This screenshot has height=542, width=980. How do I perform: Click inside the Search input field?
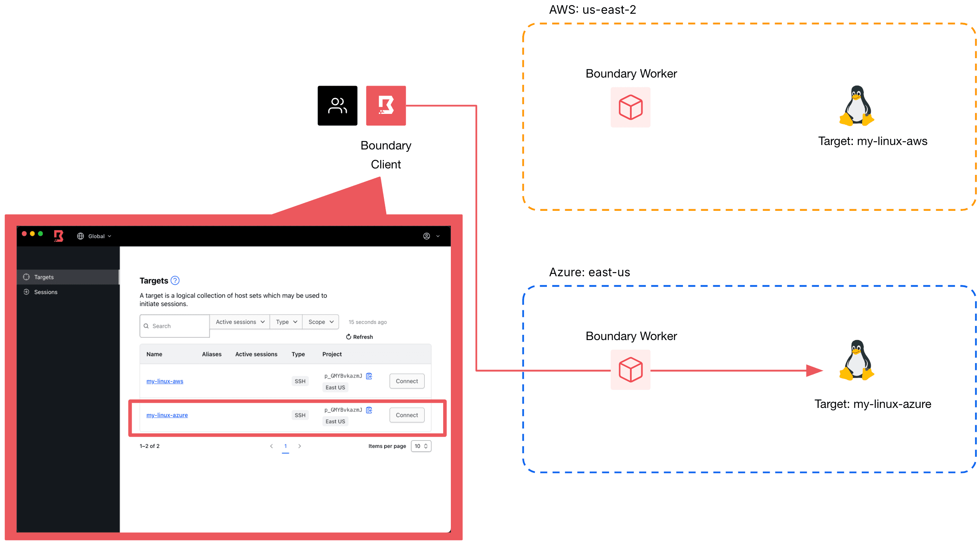click(174, 326)
